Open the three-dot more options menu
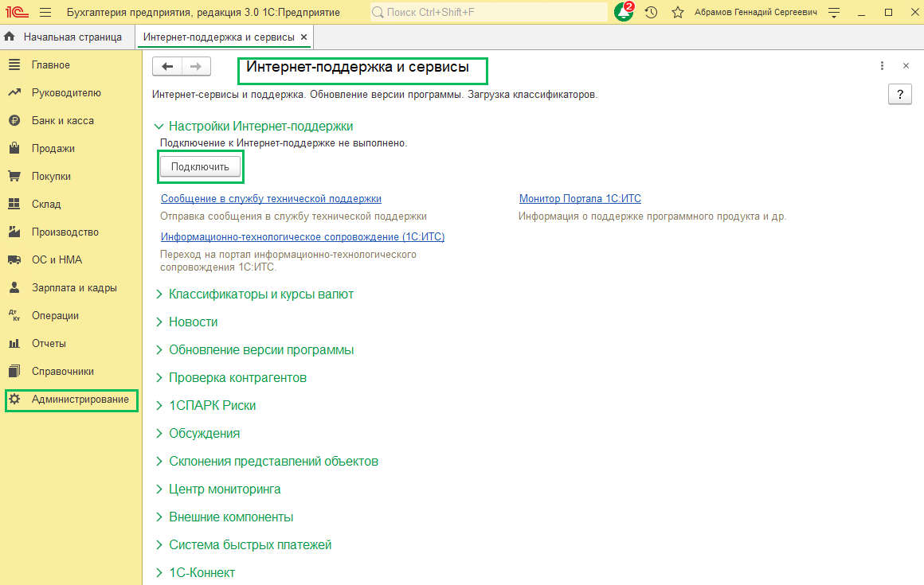 [882, 66]
